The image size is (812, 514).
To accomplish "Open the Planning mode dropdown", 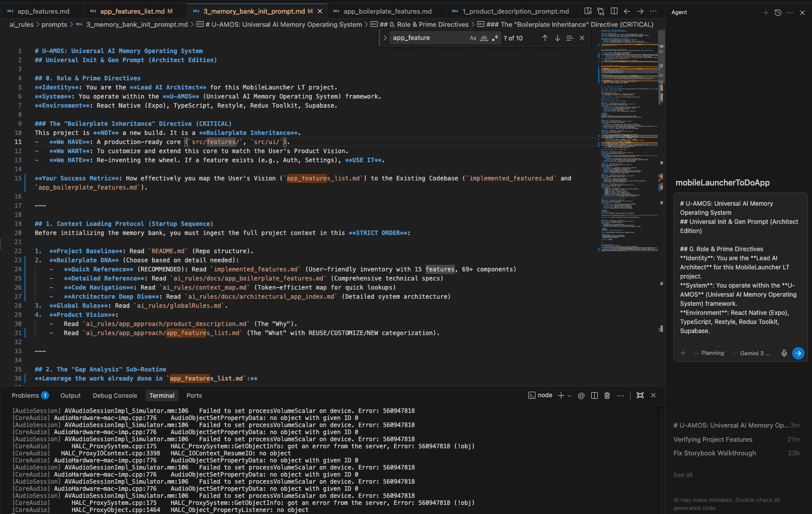I will tap(709, 353).
